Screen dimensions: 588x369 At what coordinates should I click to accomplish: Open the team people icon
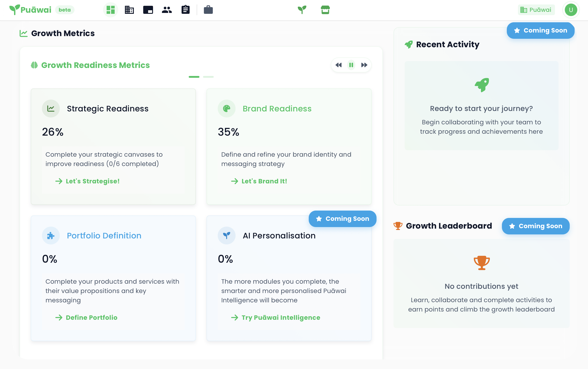coord(167,10)
